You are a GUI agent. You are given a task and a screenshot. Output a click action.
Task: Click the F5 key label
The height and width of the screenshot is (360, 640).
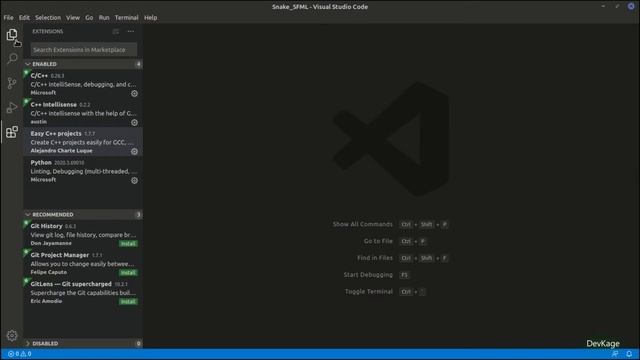click(404, 275)
